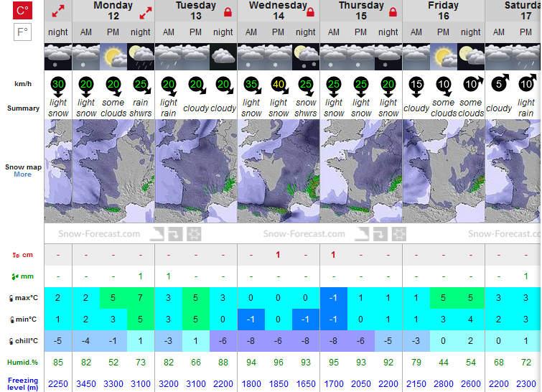542x392 pixels.
Task: Open the Friday snow map thumbnail
Action: pos(444,171)
